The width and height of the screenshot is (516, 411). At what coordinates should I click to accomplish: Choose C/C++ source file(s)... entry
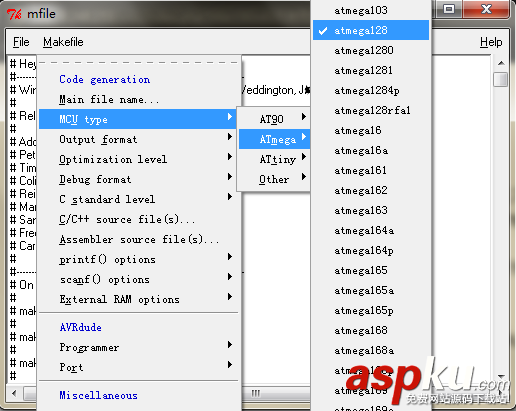tap(139, 219)
